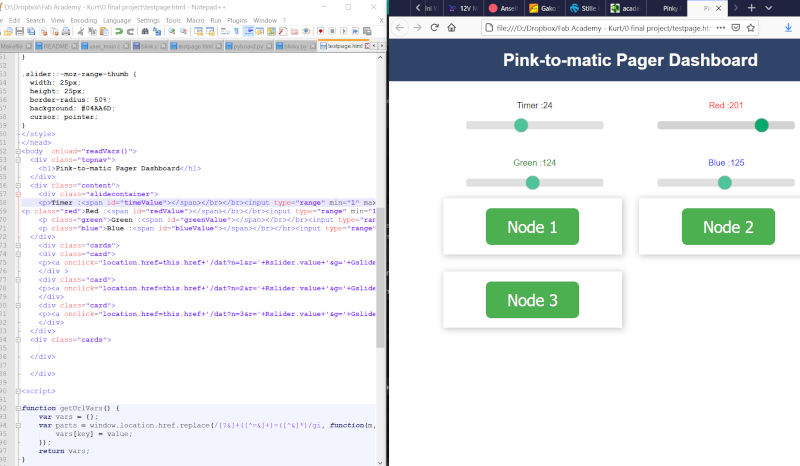Click the Red slider thumb
Viewport: 800px width, 466px height.
point(761,125)
